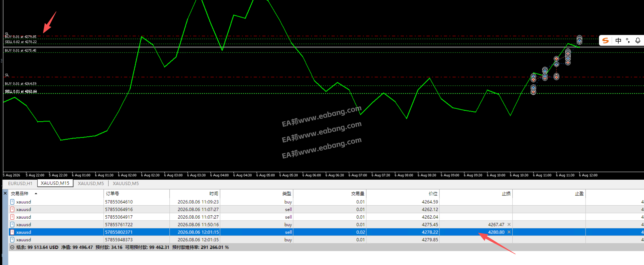Image resolution: width=644 pixels, height=265 pixels.
Task: Click the 6 Aug 12:00 time axis label
Action: [588, 175]
